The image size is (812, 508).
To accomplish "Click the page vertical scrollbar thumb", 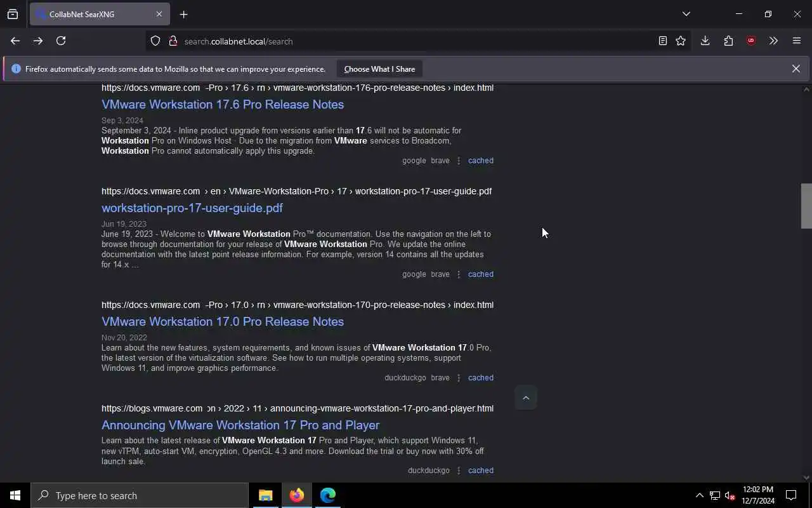I will (x=806, y=206).
